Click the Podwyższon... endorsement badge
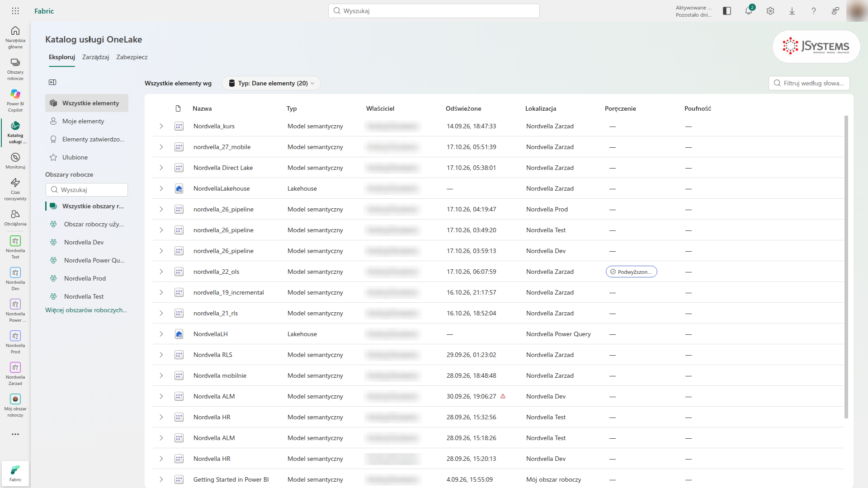Viewport: 868px width, 488px height. (x=631, y=272)
